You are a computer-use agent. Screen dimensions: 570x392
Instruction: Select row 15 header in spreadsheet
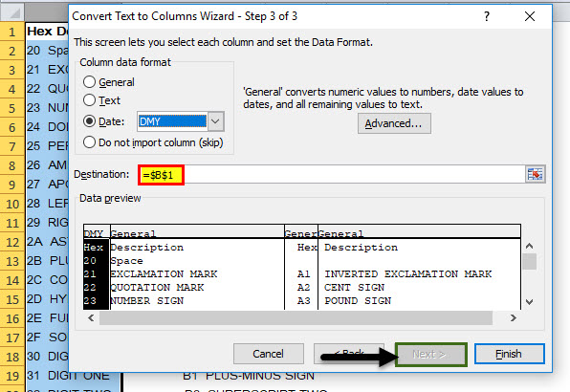click(12, 299)
